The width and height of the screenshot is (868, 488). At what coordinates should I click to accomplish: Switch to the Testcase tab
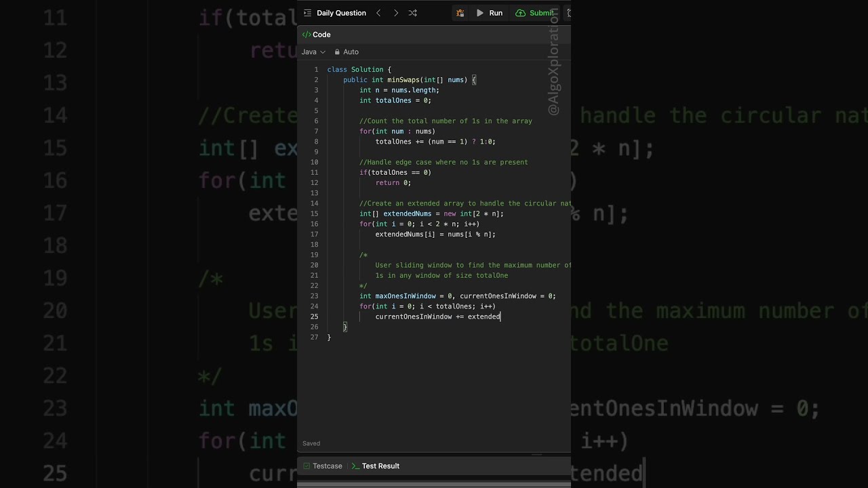coord(323,466)
